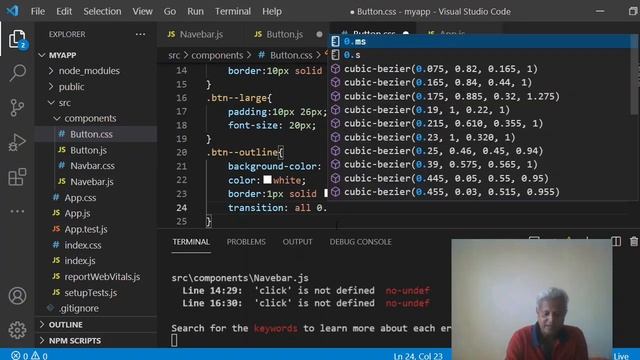Image resolution: width=640 pixels, height=360 pixels.
Task: Click the VS Code logo icon
Action: click(12, 11)
